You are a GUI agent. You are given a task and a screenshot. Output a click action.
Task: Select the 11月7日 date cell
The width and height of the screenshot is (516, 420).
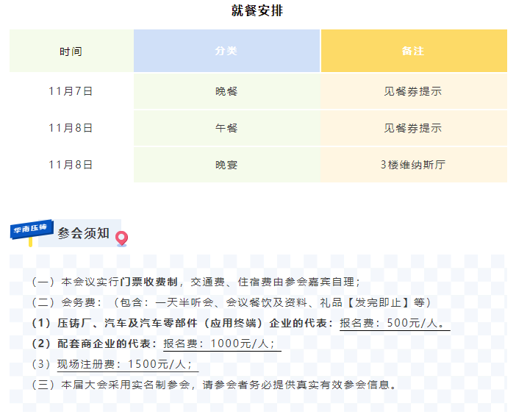click(71, 91)
